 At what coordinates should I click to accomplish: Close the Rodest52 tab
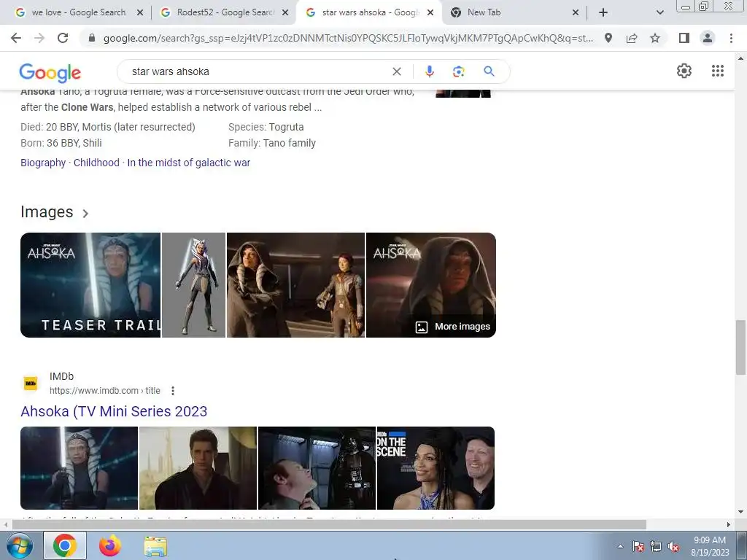point(285,13)
